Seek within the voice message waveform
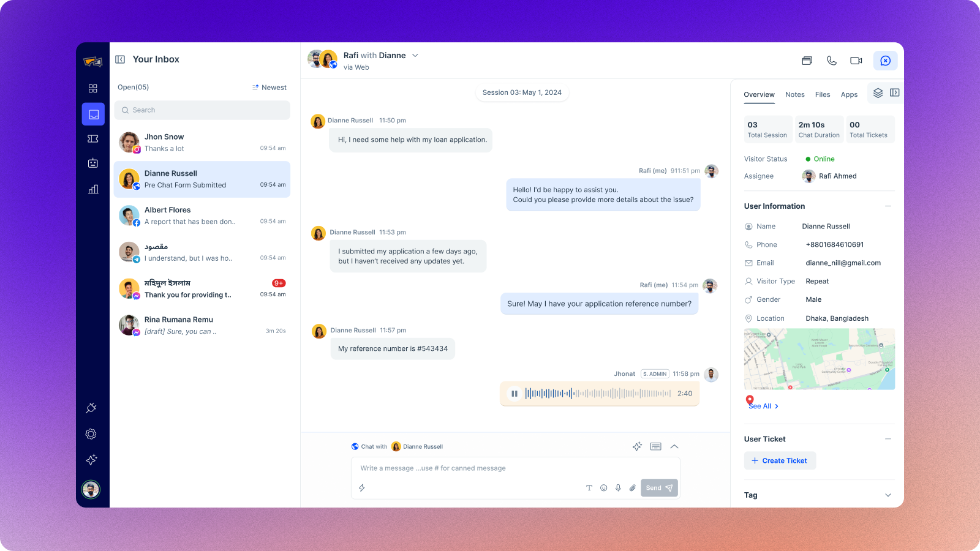This screenshot has height=551, width=980. 598,394
